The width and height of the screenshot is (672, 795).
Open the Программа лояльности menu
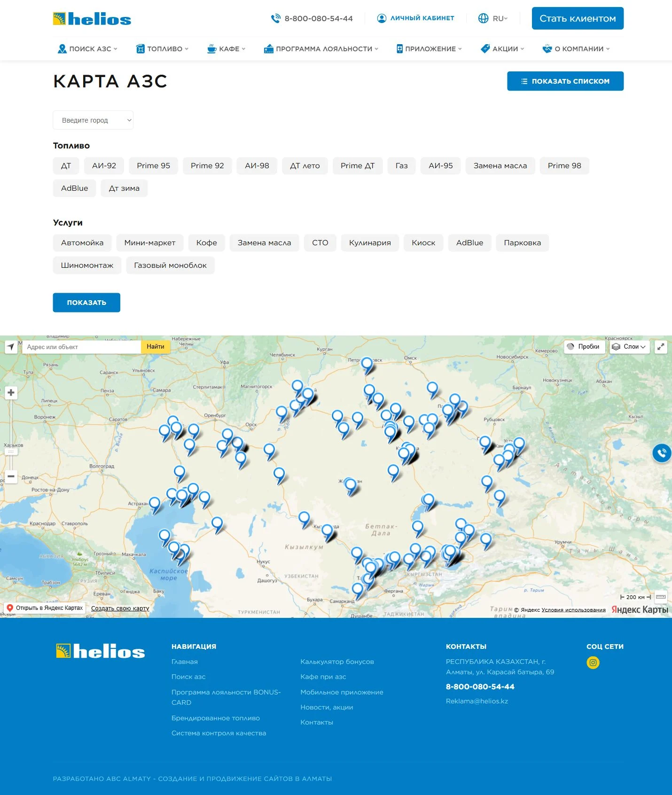[x=321, y=48]
